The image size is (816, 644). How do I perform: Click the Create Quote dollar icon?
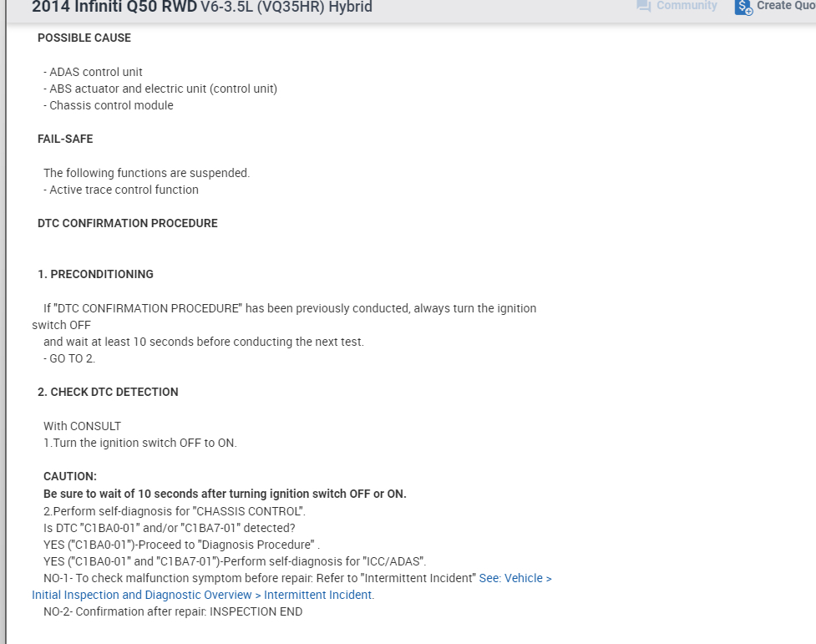pos(743,7)
